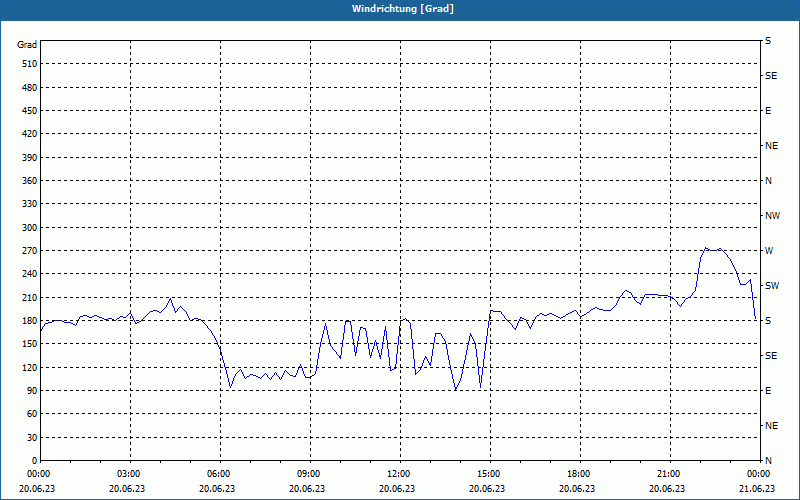Click the NE compass label level with 390
This screenshot has width=800, height=500.
coord(771,146)
